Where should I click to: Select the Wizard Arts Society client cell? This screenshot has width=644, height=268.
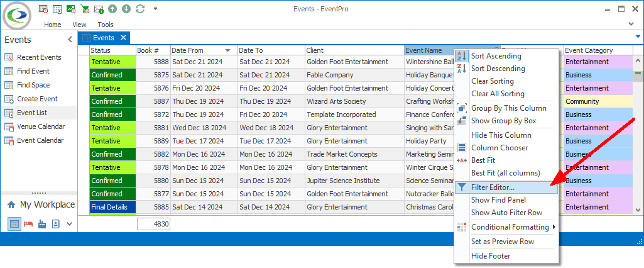[x=355, y=101]
